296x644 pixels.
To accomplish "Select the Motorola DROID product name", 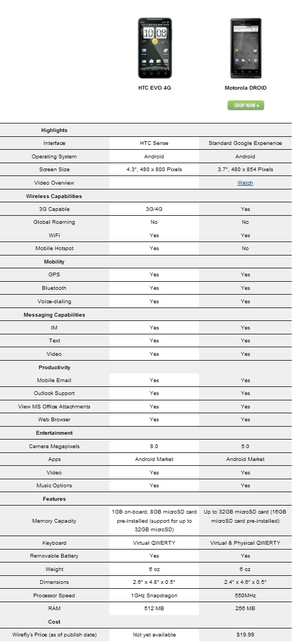I will point(246,87).
